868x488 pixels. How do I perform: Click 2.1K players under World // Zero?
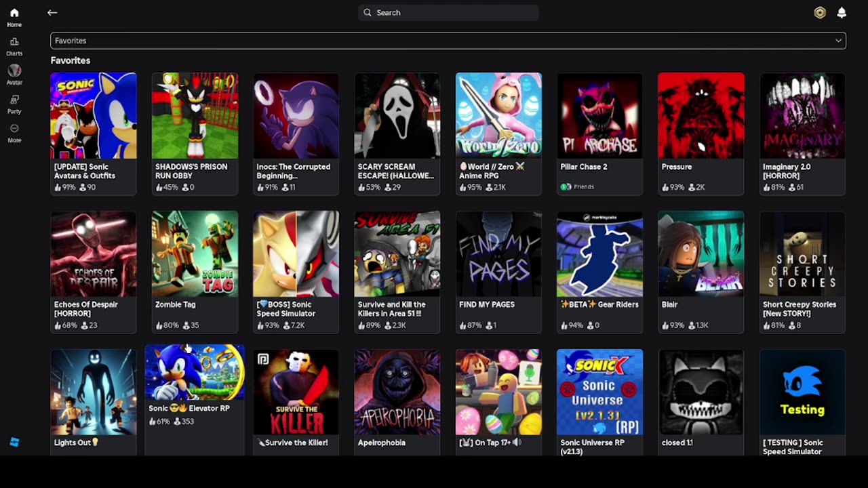click(x=496, y=187)
